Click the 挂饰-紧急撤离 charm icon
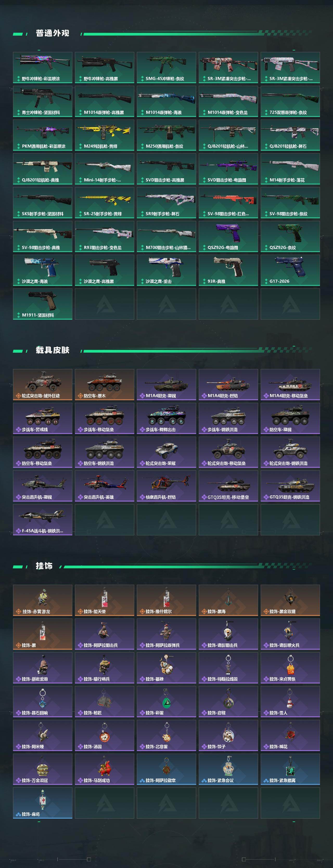 coord(290,769)
